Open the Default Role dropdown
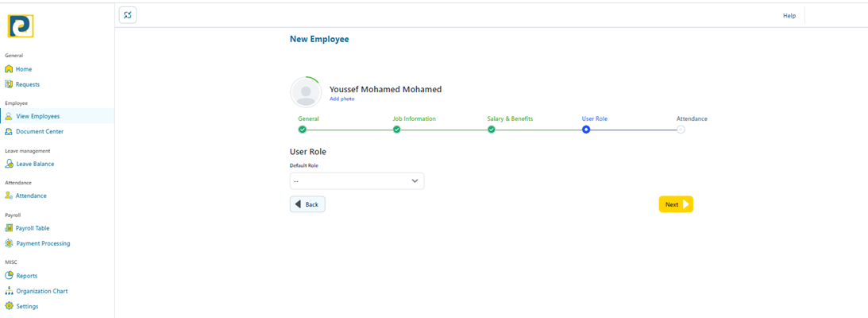The width and height of the screenshot is (868, 318). click(357, 181)
